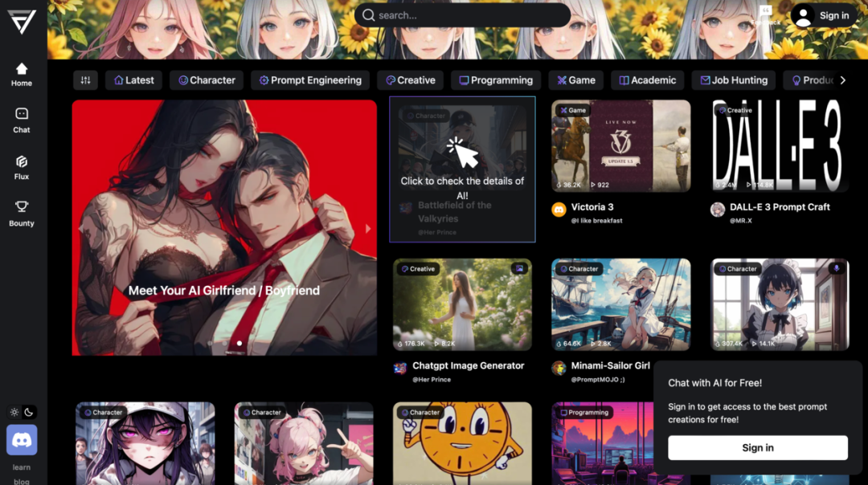The width and height of the screenshot is (868, 485).
Task: Click Sign in button in popup
Action: (757, 448)
